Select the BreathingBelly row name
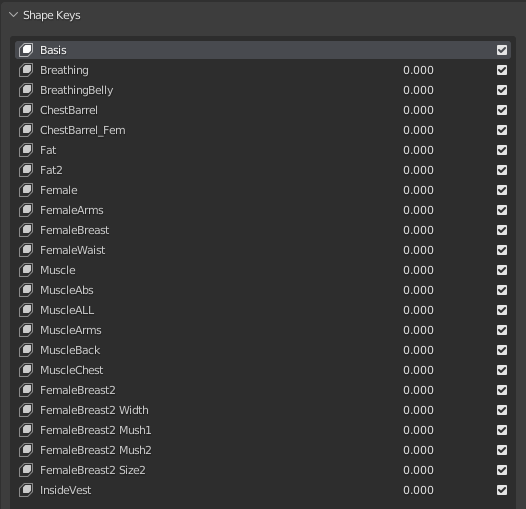Screen dimensions: 526x509 click(76, 91)
